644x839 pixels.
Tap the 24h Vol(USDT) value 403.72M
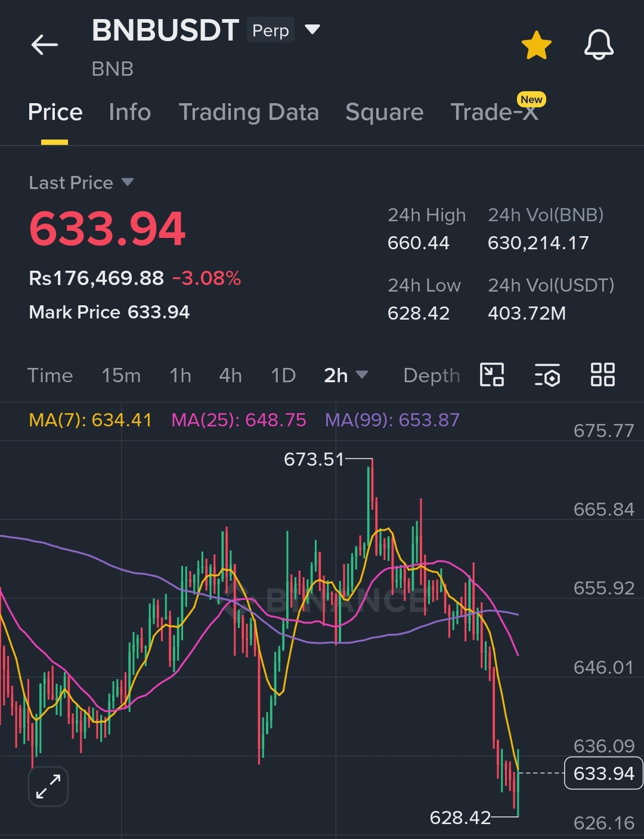pyautogui.click(x=527, y=314)
